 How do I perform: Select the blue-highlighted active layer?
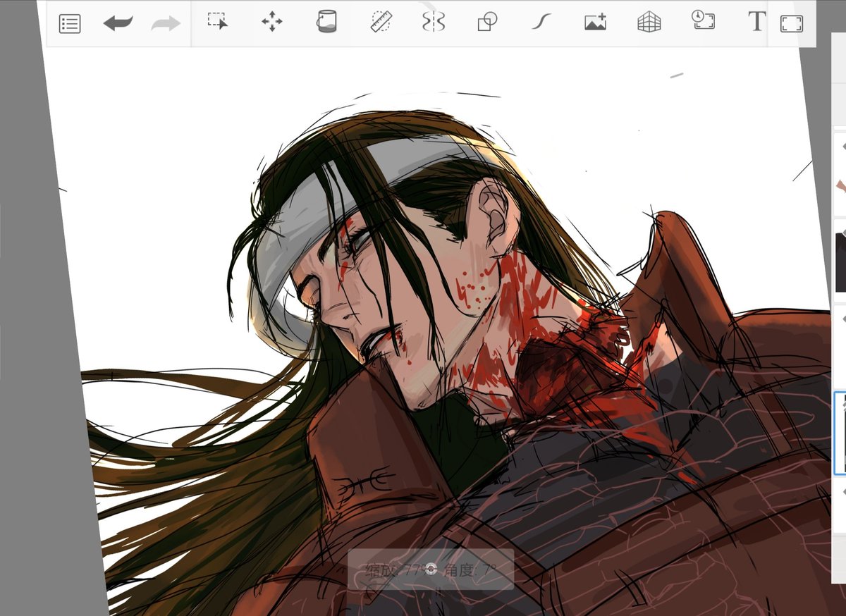[x=840, y=433]
